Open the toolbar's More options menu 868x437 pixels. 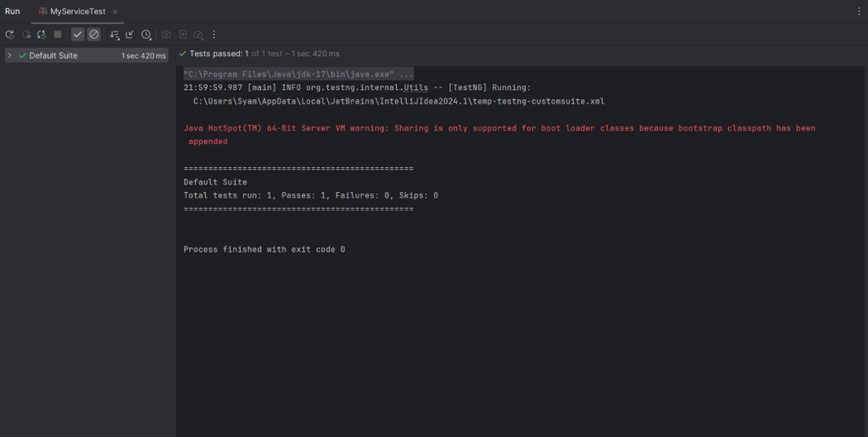(x=214, y=35)
